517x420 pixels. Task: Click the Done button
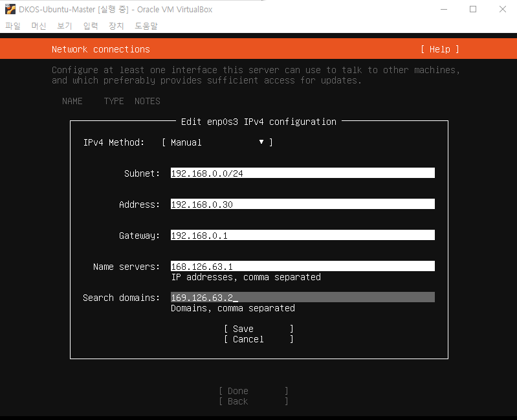253,391
